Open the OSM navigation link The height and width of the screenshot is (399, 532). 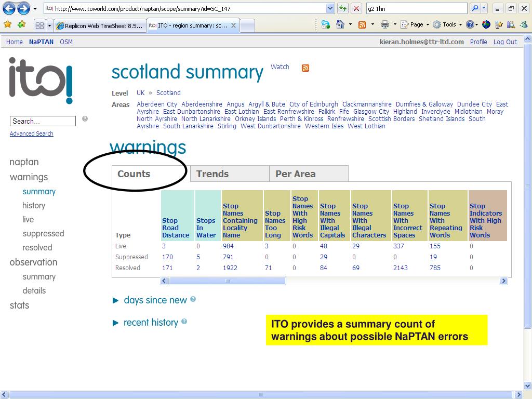[x=66, y=42]
